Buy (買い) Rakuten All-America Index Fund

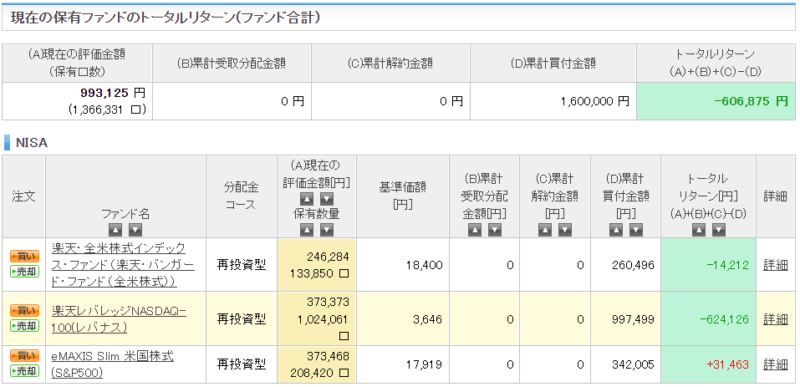pyautogui.click(x=24, y=257)
